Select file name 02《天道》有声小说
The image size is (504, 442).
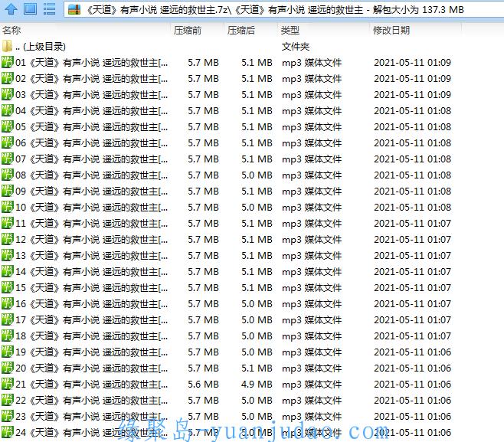tap(92, 79)
